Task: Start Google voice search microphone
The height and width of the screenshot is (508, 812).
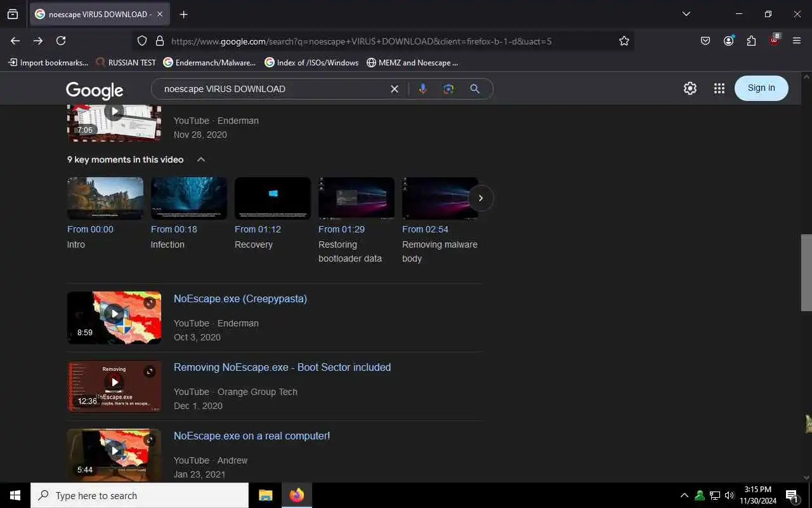Action: click(423, 89)
